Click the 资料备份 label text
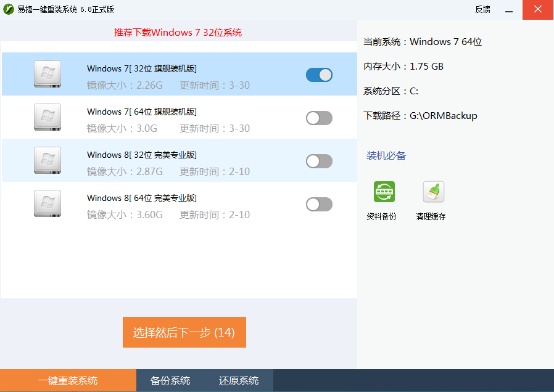 382,216
